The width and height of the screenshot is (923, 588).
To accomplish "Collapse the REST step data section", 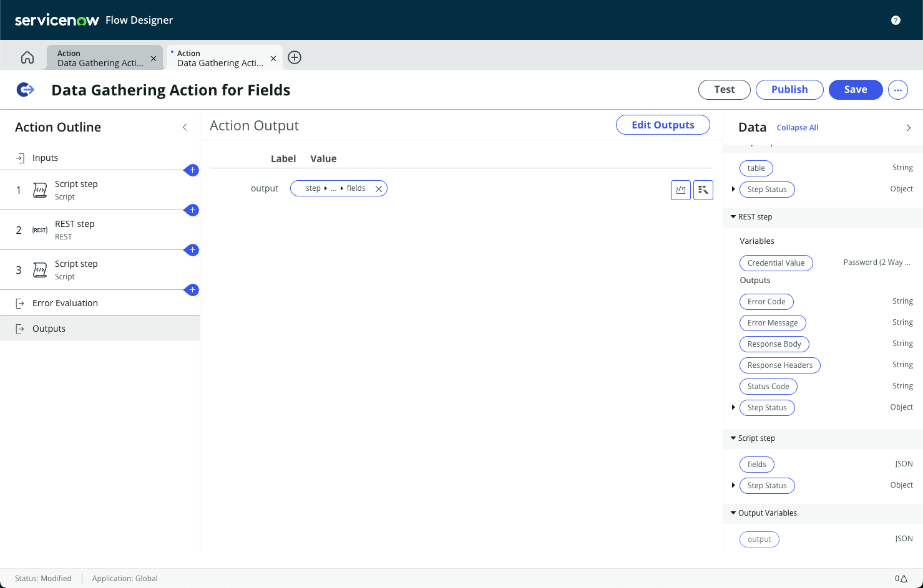I will pyautogui.click(x=733, y=217).
